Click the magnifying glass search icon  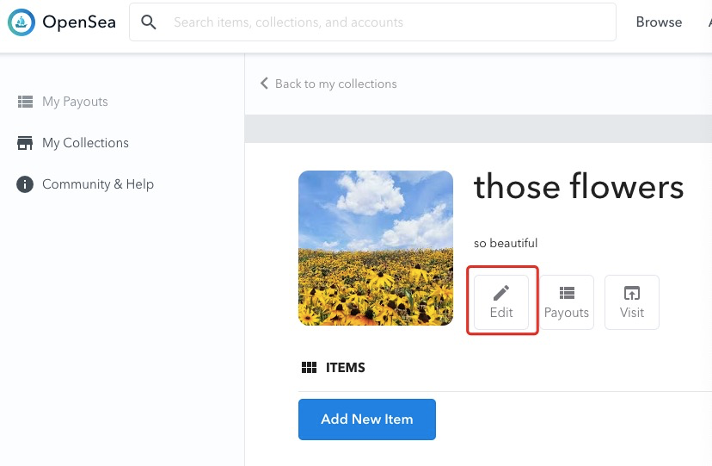(x=148, y=22)
